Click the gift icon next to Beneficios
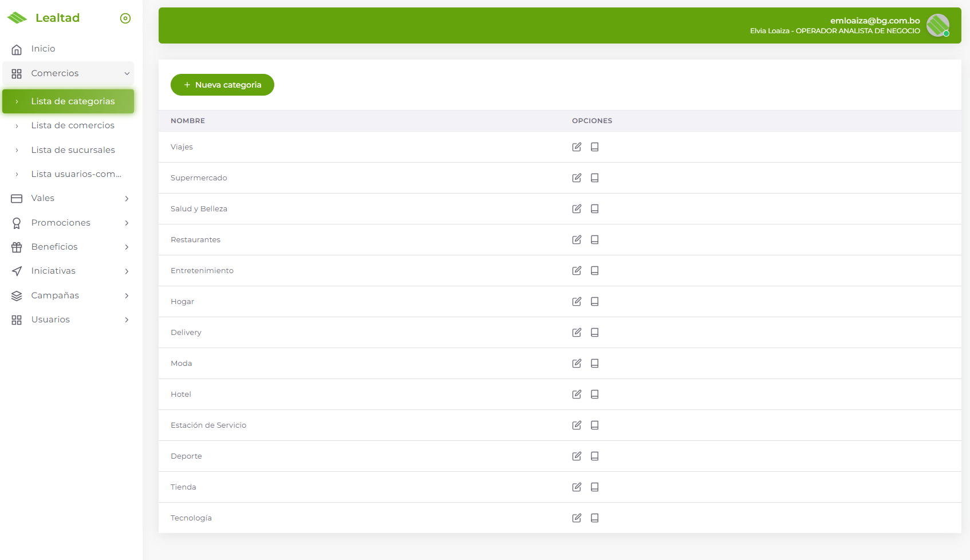 point(17,247)
